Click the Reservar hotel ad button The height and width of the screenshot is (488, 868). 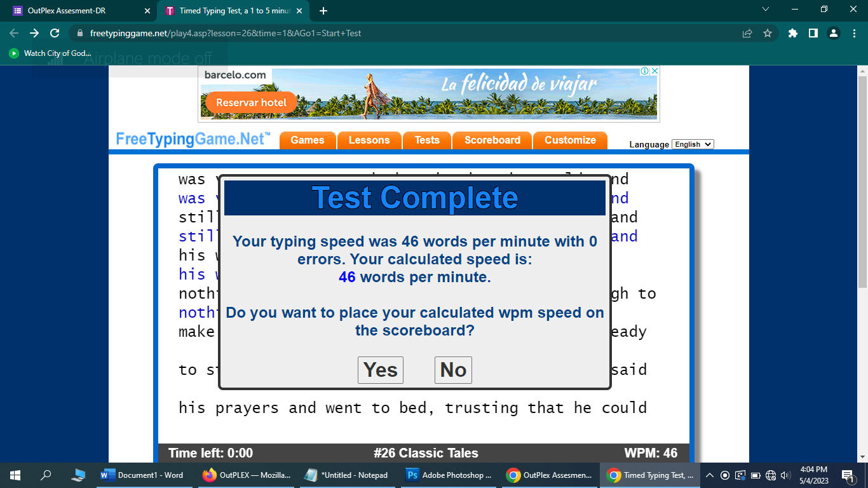(x=251, y=102)
